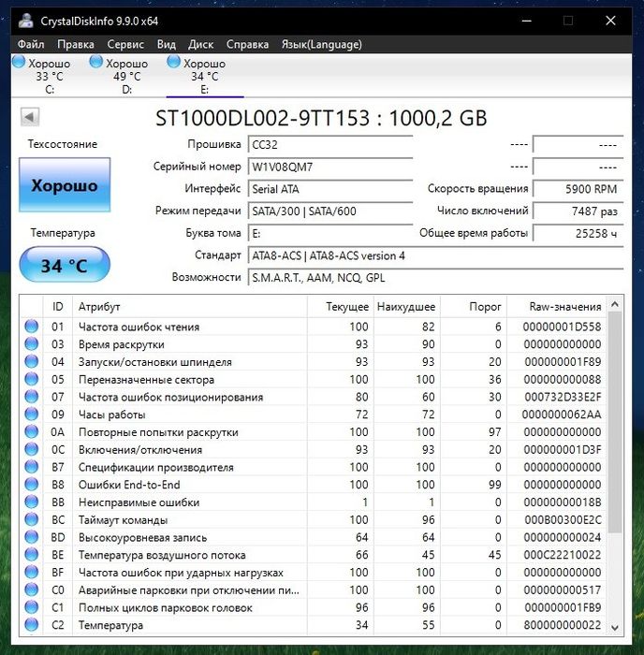Image resolution: width=644 pixels, height=655 pixels.
Task: Go to previous disk with back arrow
Action: 30,117
